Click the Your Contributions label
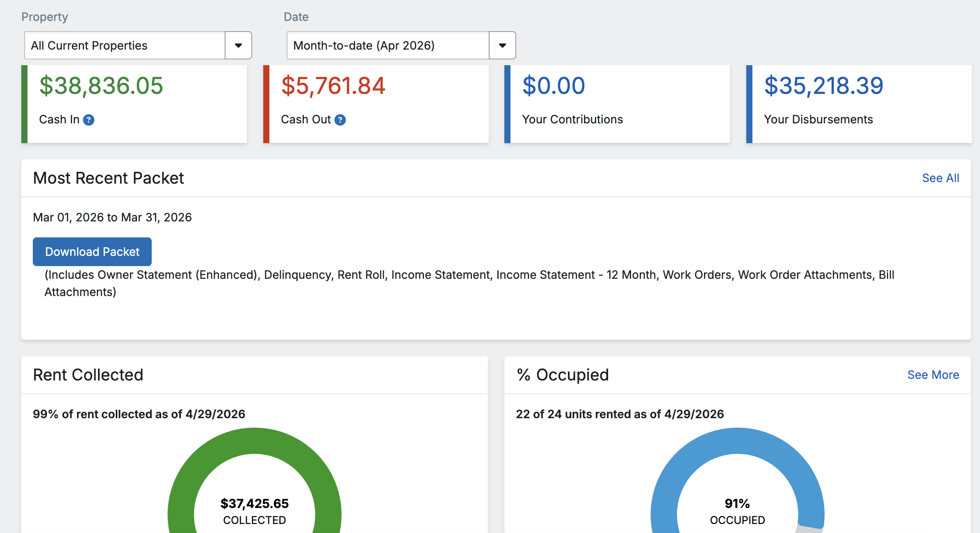The height and width of the screenshot is (533, 980). tap(572, 119)
